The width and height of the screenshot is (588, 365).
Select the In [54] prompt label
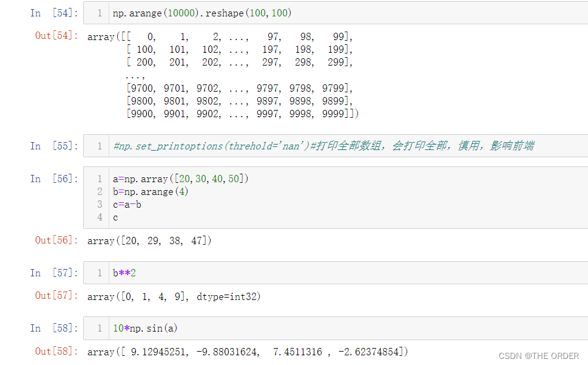(x=55, y=13)
